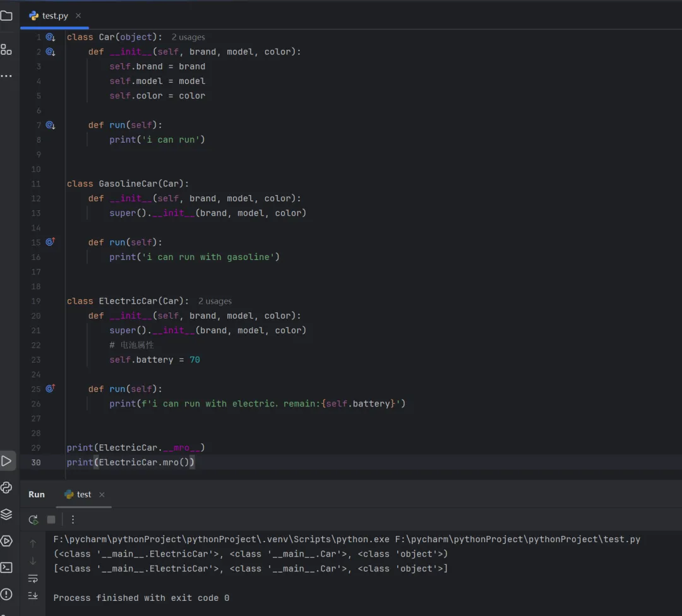
Task: Open the Problems tool window icon
Action: coord(6,594)
